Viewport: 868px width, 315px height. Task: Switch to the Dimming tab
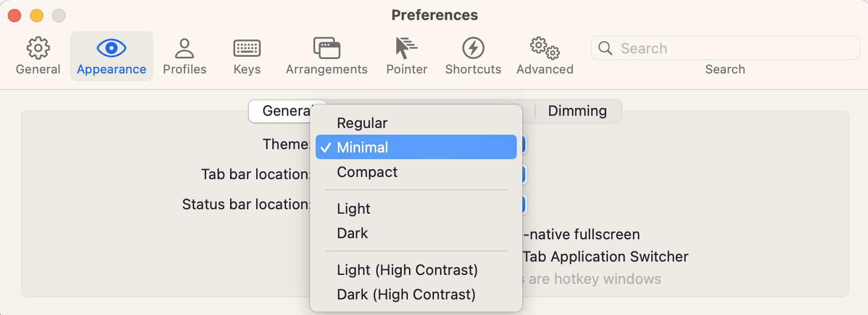coord(577,111)
